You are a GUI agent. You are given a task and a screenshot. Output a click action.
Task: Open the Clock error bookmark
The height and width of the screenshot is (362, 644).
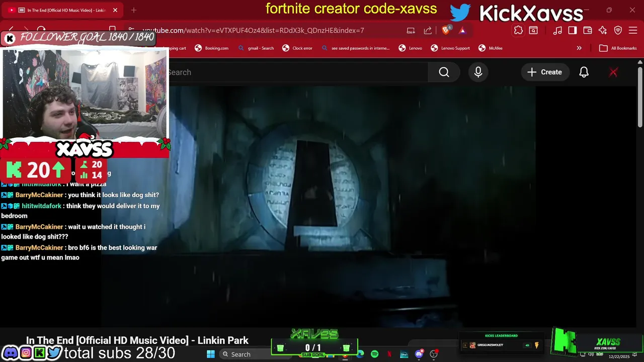tap(297, 48)
